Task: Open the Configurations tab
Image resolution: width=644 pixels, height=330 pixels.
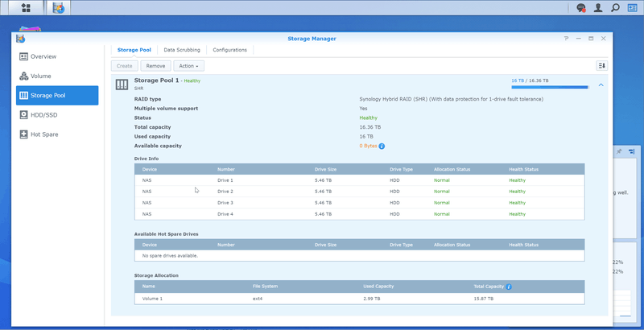Action: [229, 50]
